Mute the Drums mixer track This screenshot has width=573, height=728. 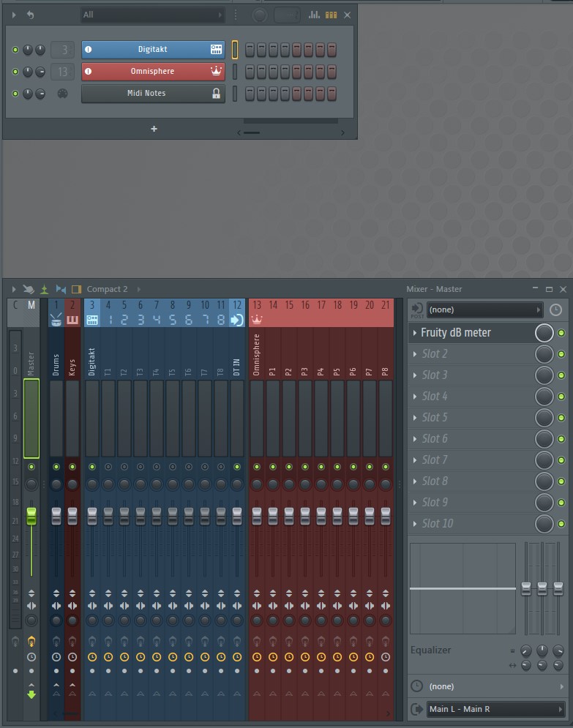coord(56,467)
